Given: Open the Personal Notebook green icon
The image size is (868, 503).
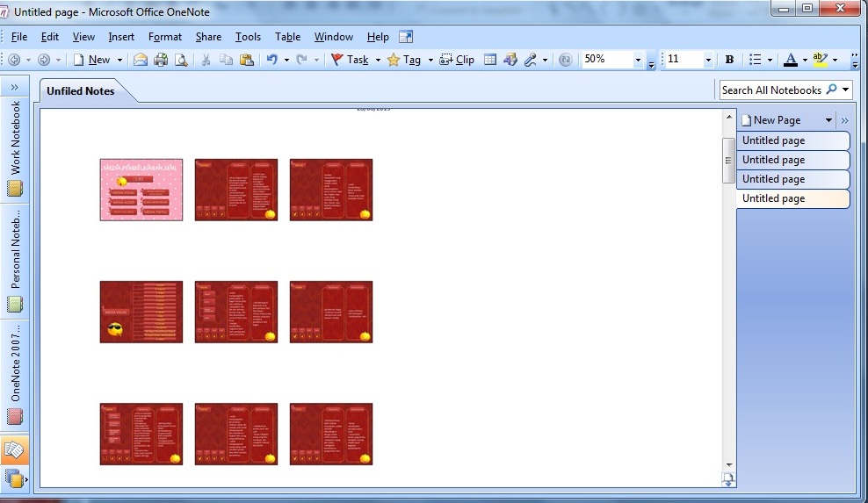Looking at the screenshot, I should click(x=15, y=304).
